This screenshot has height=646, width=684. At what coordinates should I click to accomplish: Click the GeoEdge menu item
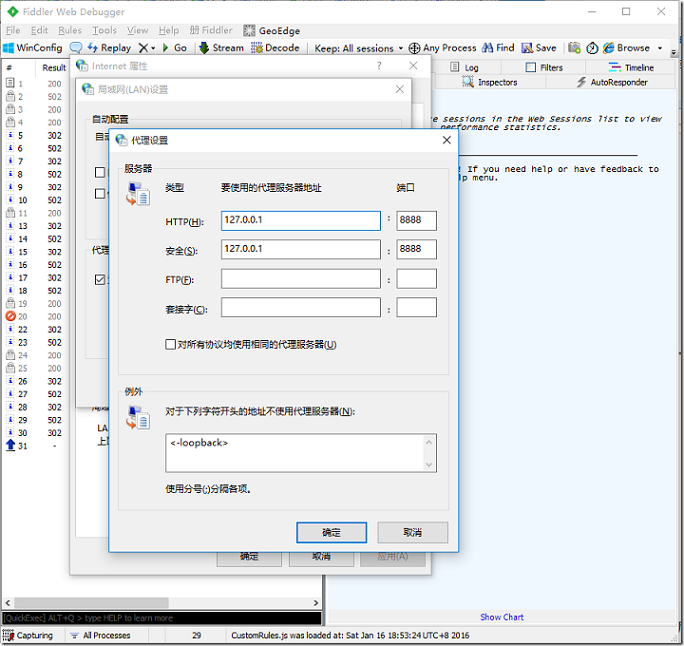click(272, 31)
